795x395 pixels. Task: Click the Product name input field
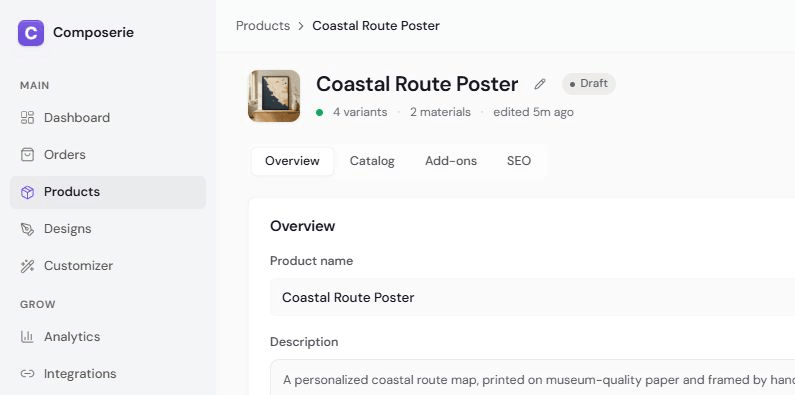click(532, 297)
